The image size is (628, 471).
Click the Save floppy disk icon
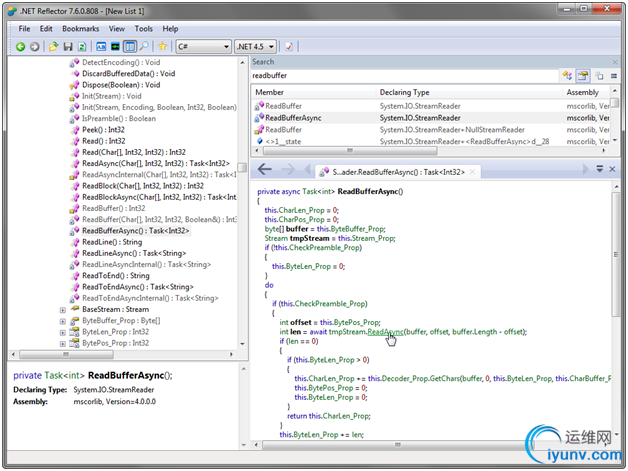click(68, 47)
